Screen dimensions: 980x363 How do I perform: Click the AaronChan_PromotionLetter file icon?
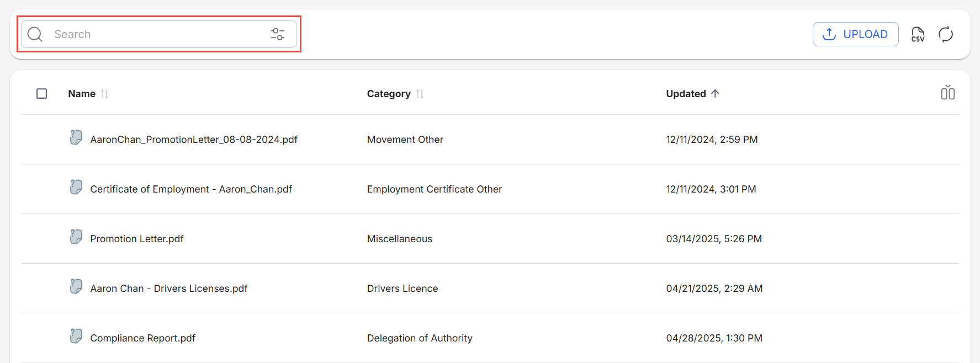point(76,137)
